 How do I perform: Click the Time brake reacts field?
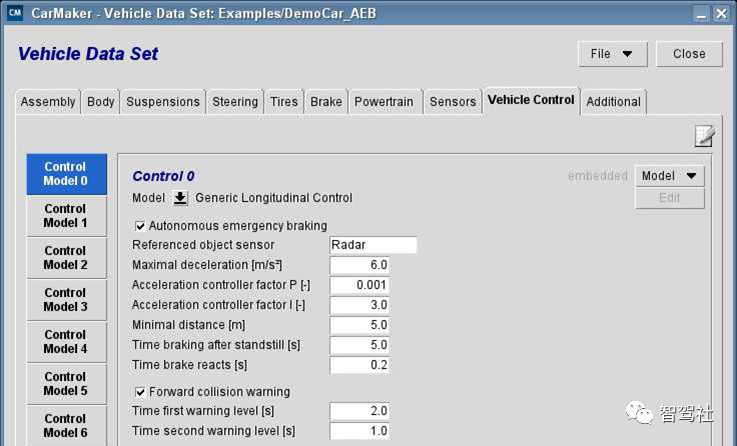pyautogui.click(x=360, y=365)
